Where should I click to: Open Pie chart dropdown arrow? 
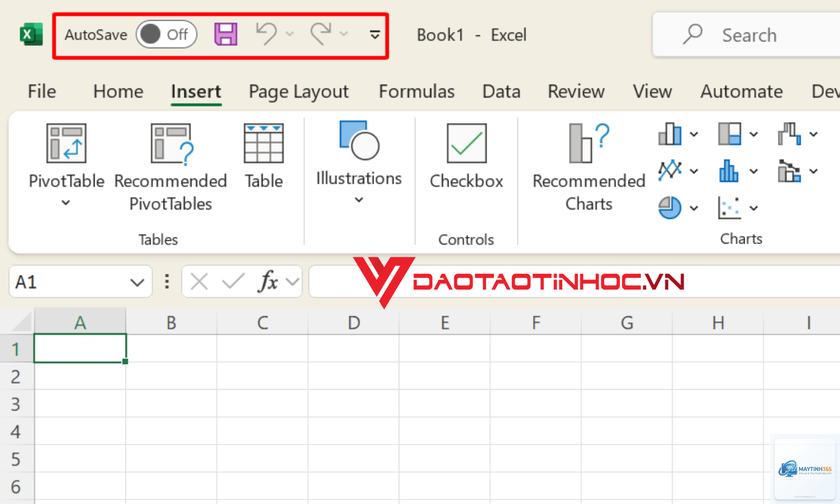[x=694, y=208]
